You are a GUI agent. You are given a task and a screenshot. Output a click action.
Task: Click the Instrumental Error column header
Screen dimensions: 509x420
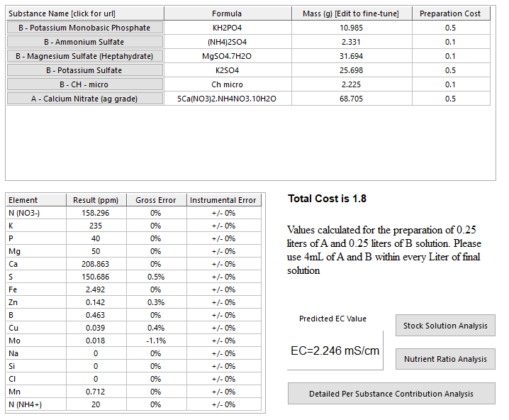coord(223,200)
